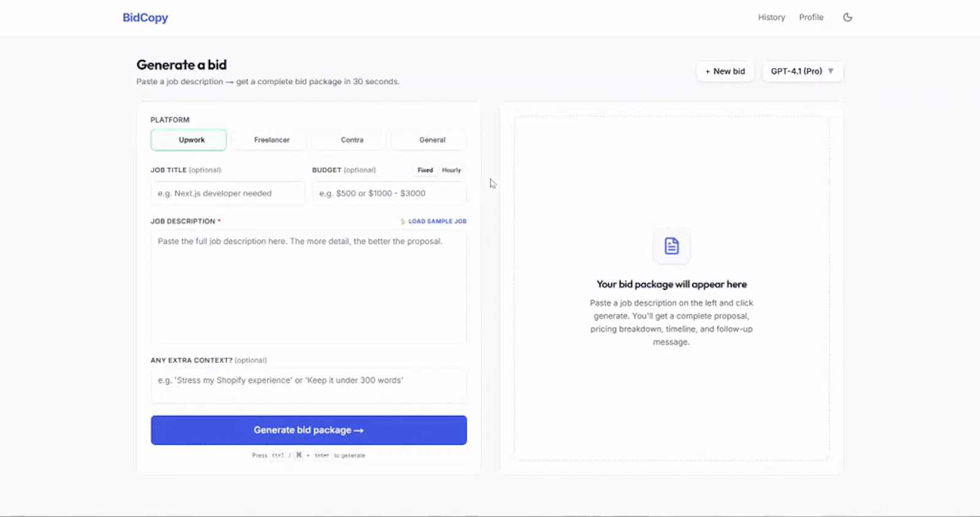Focus the Job Title input field
Viewport: 980px width, 517px height.
pos(228,193)
